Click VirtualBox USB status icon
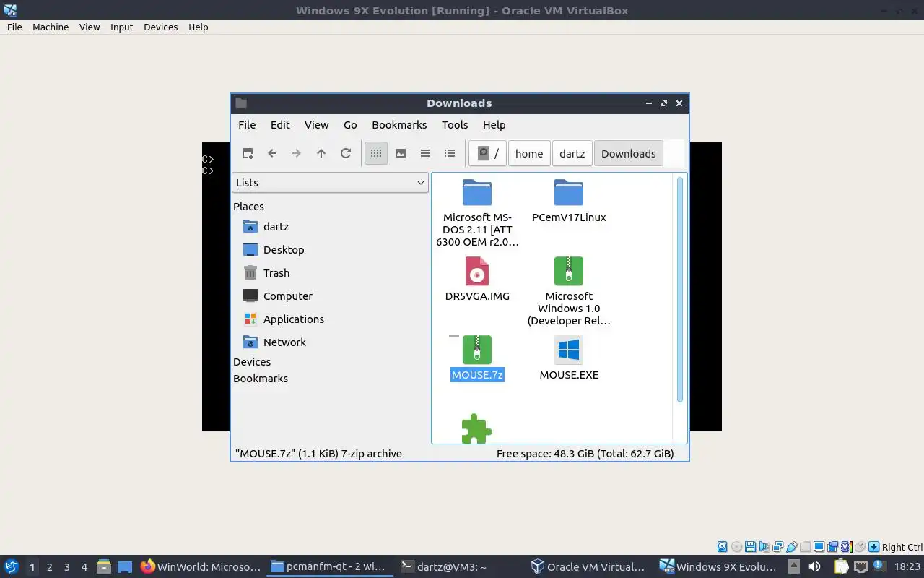The image size is (924, 578). 792,547
